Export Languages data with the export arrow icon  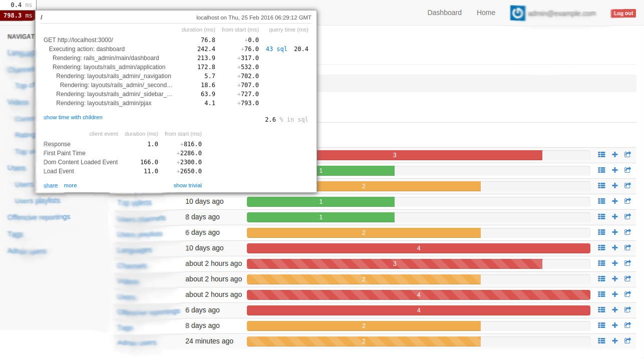click(627, 247)
